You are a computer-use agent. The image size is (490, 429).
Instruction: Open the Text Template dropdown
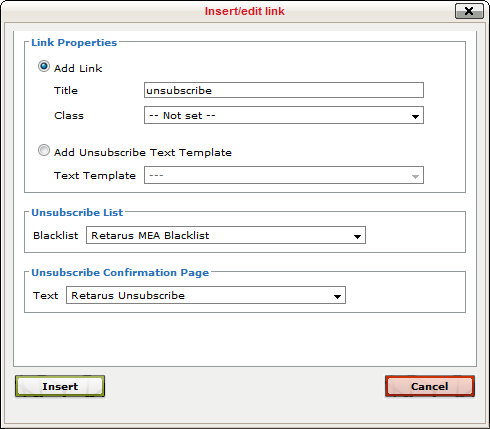(x=284, y=175)
